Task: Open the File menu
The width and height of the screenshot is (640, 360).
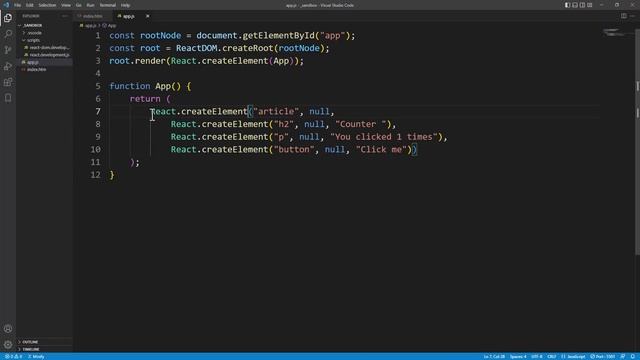Action: point(18,5)
